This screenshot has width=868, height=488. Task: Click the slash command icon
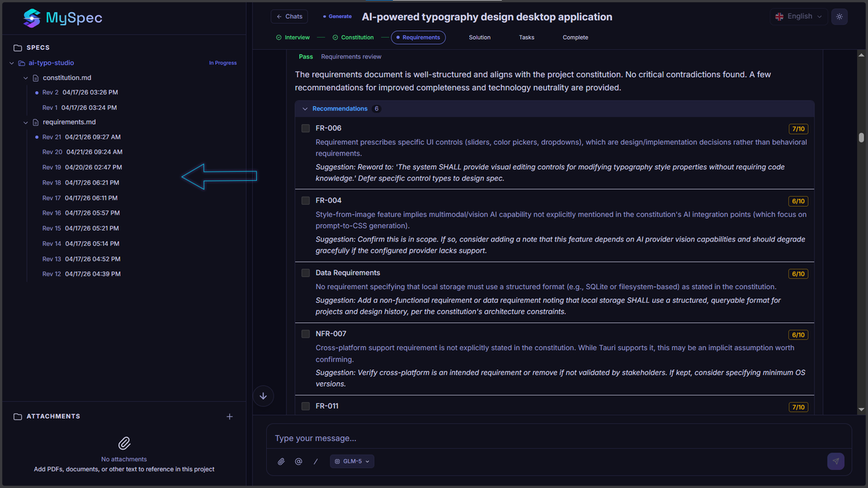(x=315, y=461)
